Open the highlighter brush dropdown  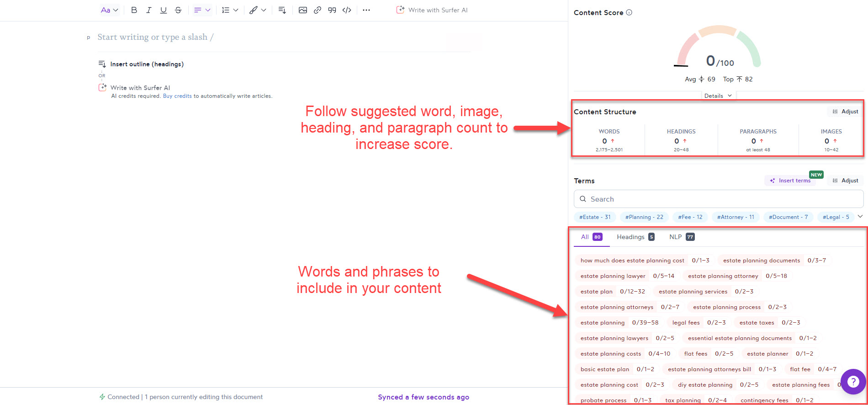(257, 10)
